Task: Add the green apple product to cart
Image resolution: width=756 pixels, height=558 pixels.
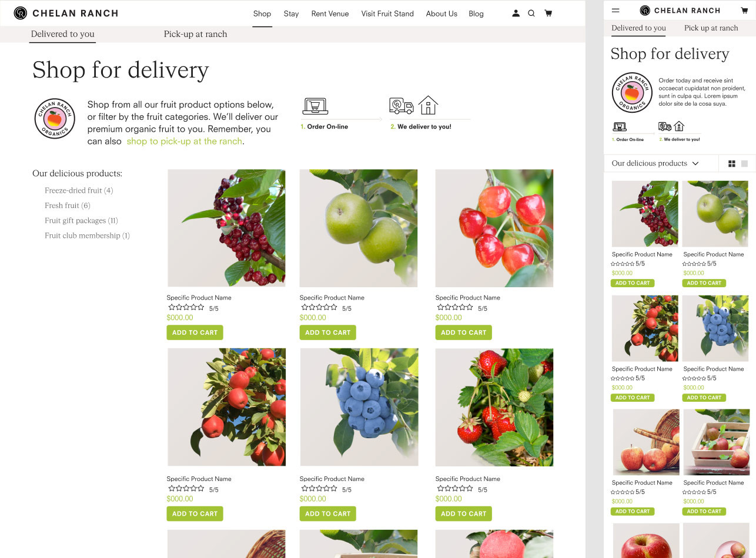Action: pos(327,332)
